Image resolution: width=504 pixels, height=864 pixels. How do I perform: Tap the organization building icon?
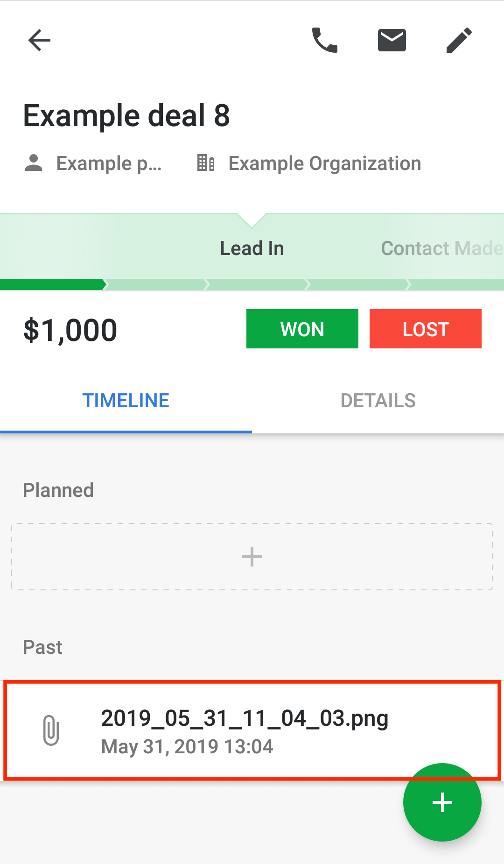pyautogui.click(x=206, y=163)
